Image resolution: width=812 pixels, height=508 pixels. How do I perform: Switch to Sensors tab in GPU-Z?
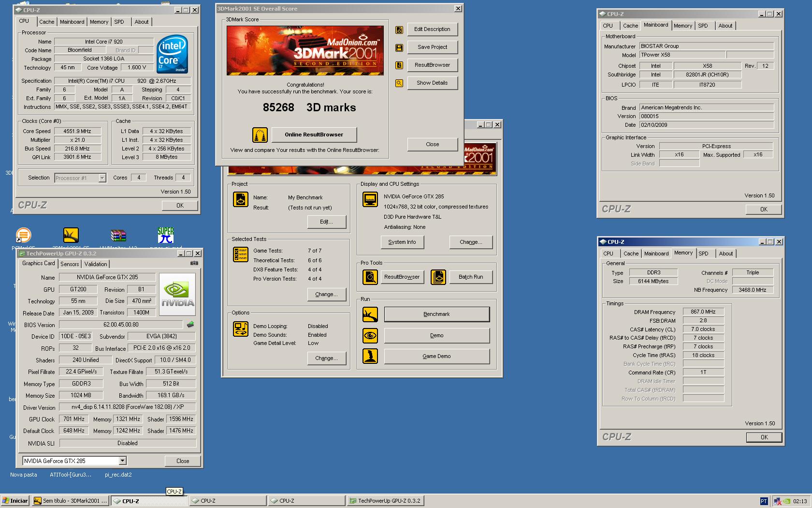click(x=70, y=264)
